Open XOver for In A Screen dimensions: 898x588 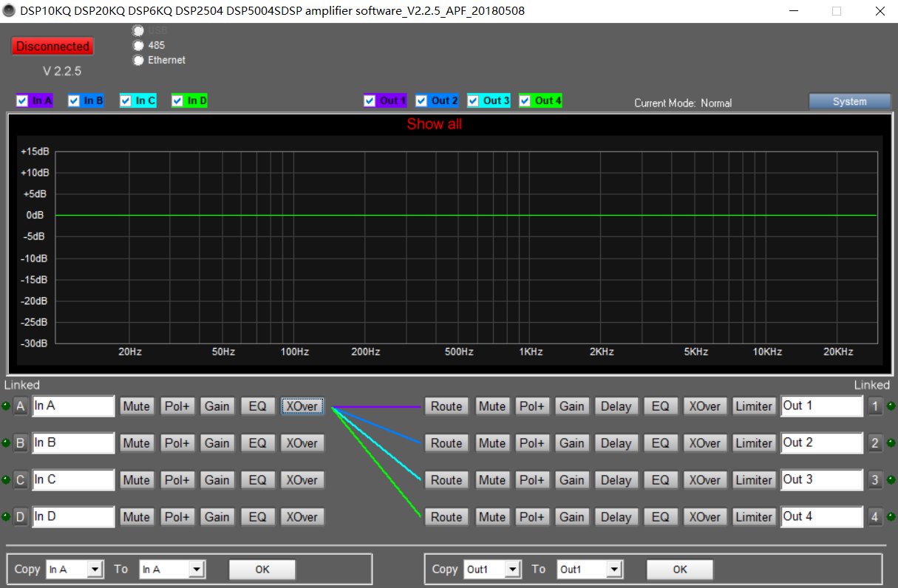coord(302,406)
